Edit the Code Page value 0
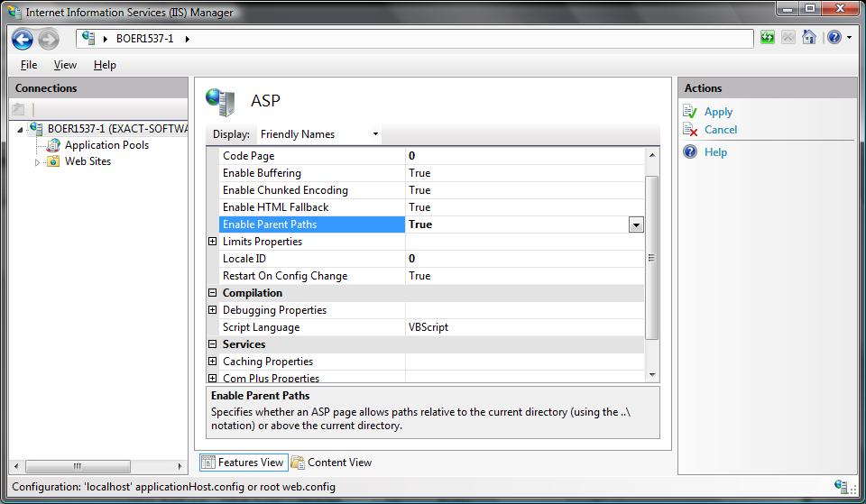This screenshot has width=866, height=504. click(525, 156)
